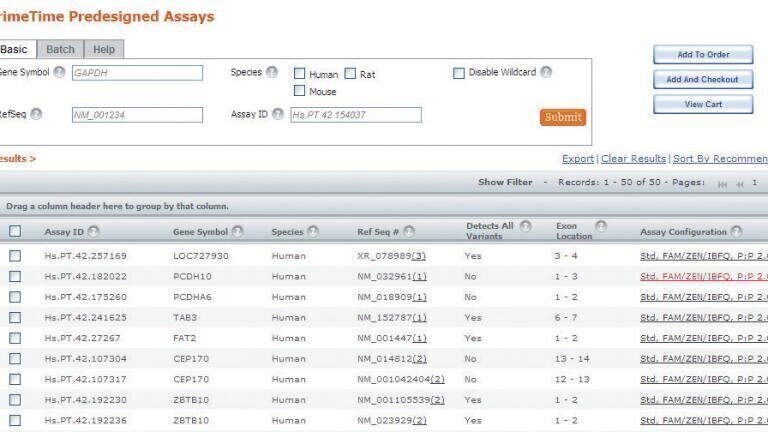Click the orange Submit button

click(563, 117)
